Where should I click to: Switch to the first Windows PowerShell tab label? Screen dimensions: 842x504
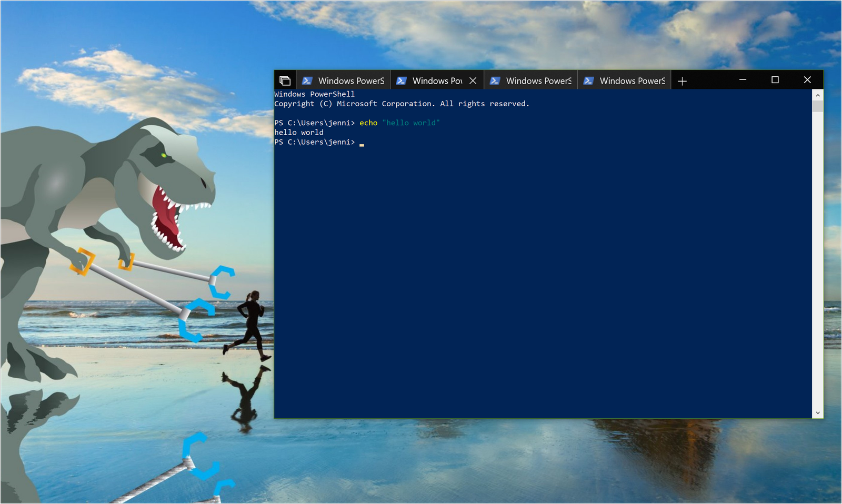tap(351, 80)
